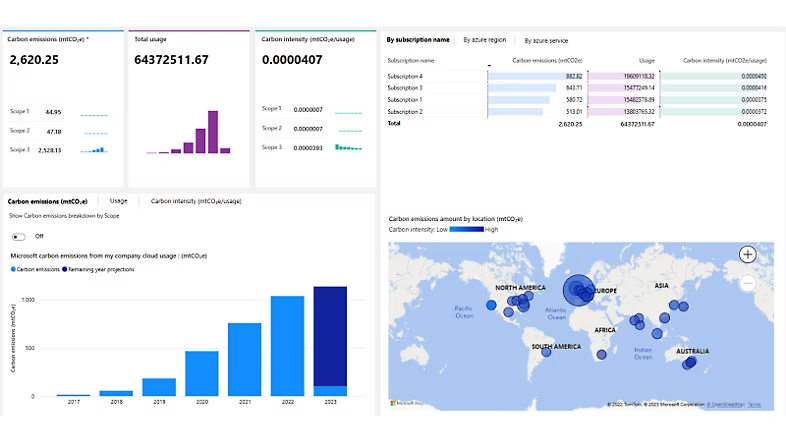This screenshot has width=786, height=443.
Task: Click the large Europe emissions bubble on map
Action: [x=579, y=291]
